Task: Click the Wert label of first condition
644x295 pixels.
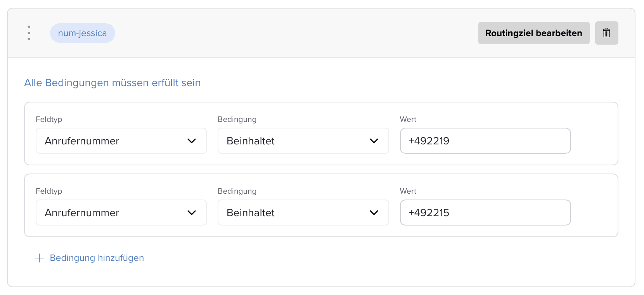Action: click(408, 120)
